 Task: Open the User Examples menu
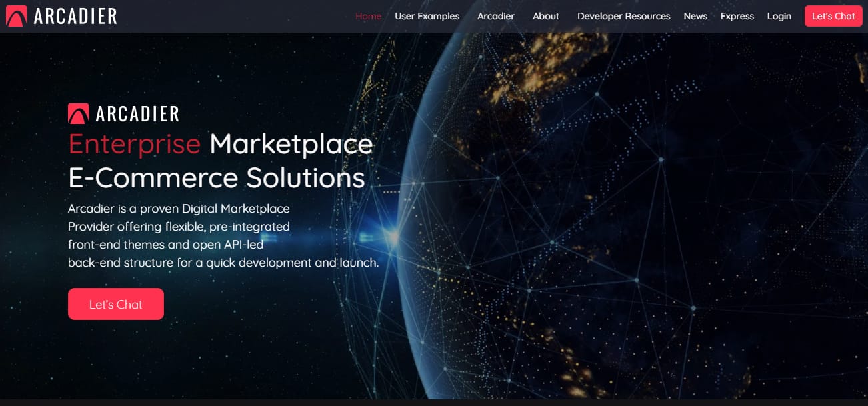click(427, 16)
